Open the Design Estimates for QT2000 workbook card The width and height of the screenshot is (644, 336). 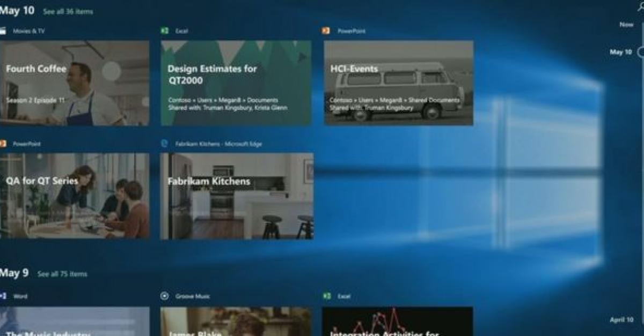tap(236, 83)
